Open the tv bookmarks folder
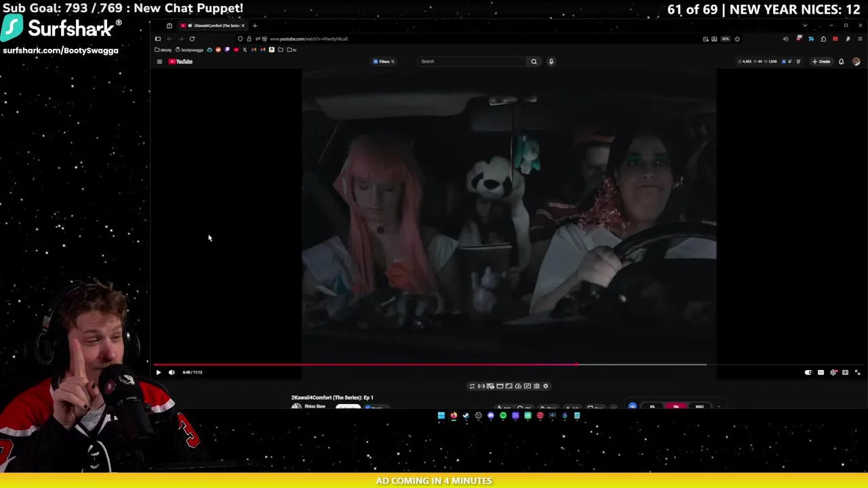Screen dimensions: 868x488 click(290, 49)
